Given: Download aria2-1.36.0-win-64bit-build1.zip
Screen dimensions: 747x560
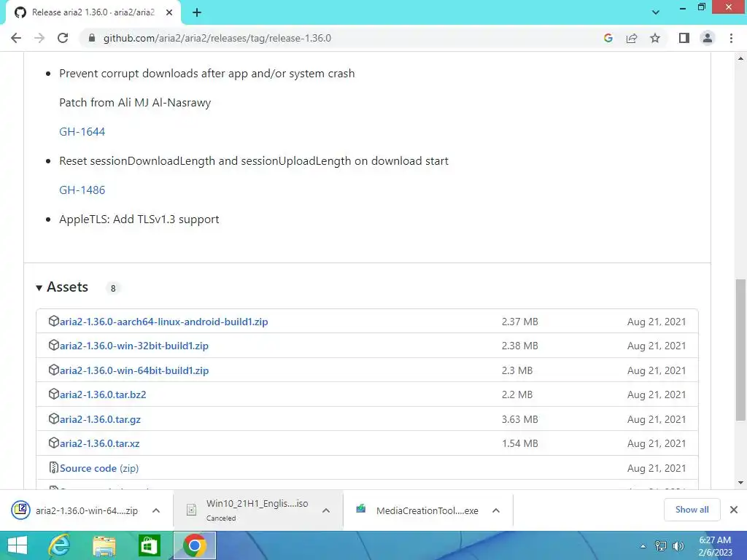Looking at the screenshot, I should pos(134,370).
